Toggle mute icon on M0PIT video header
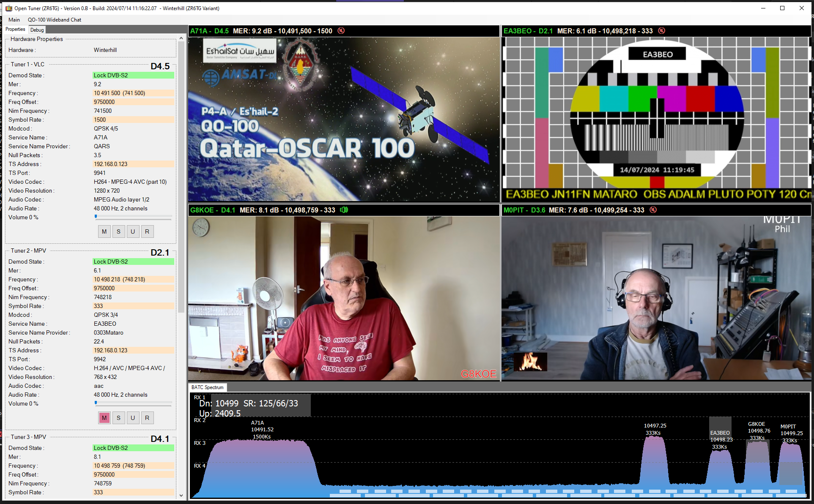This screenshot has height=504, width=814. click(653, 210)
